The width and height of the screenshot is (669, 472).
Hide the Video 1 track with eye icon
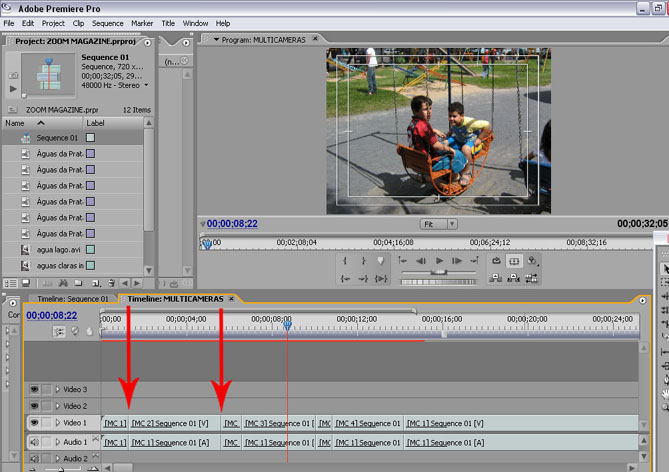pyautogui.click(x=34, y=423)
